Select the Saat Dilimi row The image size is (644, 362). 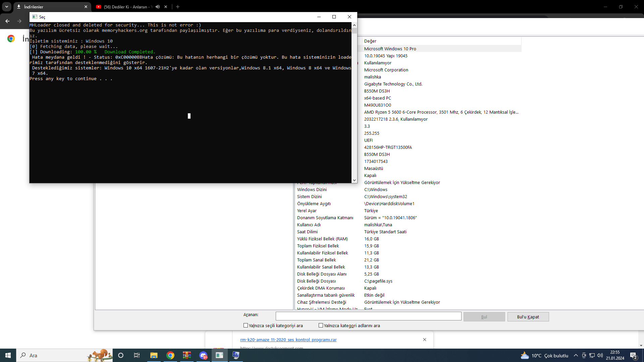[408, 232]
